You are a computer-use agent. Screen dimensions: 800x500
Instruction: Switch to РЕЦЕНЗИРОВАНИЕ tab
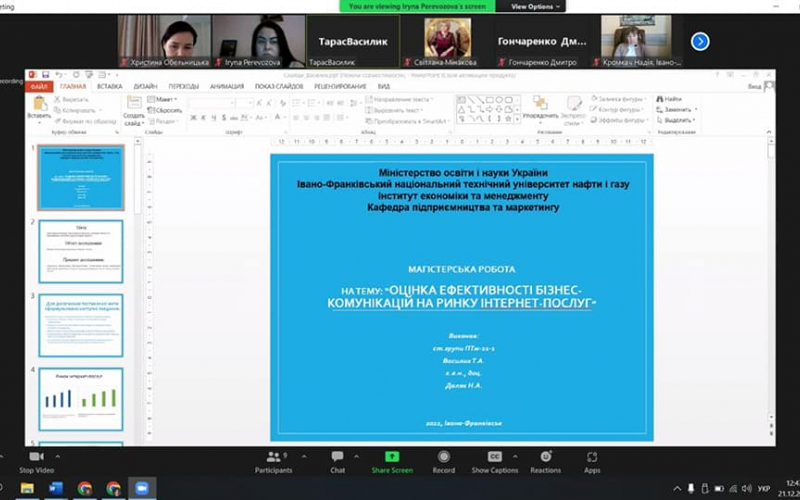[340, 87]
